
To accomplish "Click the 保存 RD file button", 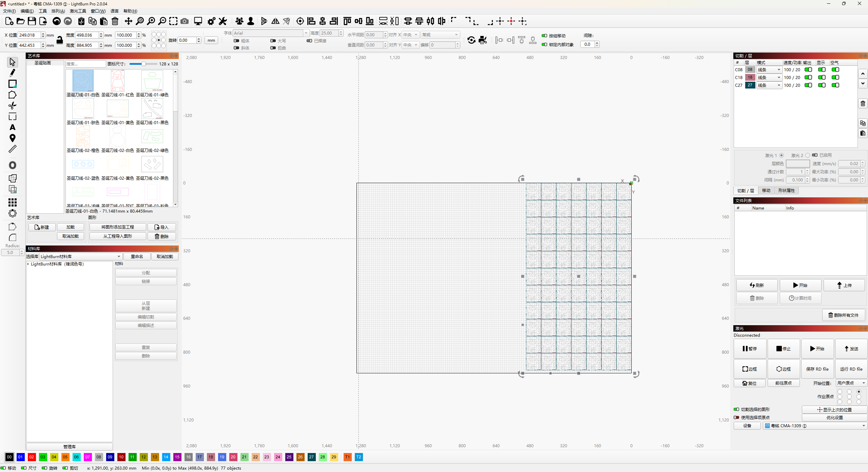I will tap(817, 369).
